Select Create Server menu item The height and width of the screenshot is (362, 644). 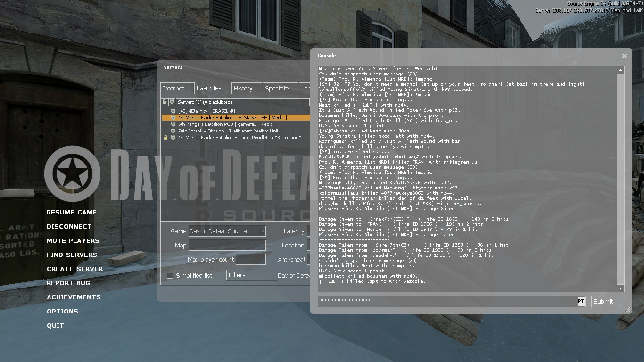tap(75, 269)
